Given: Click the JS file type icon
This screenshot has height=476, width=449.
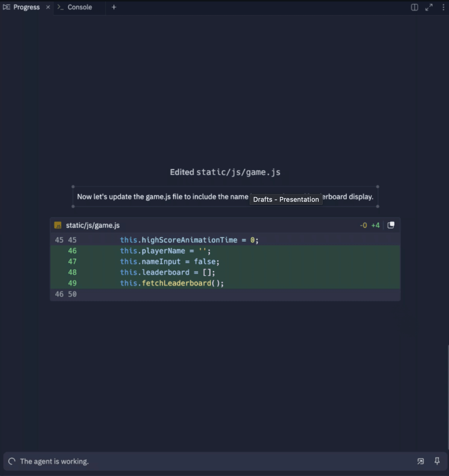Looking at the screenshot, I should 58,225.
